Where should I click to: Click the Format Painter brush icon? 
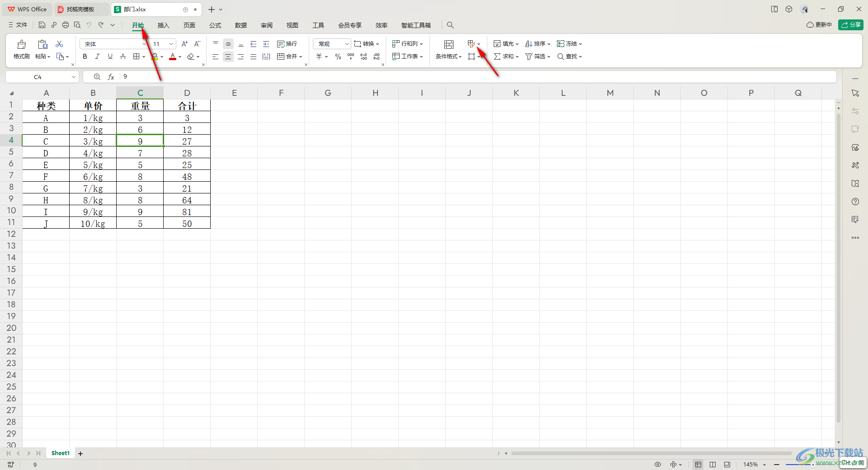pyautogui.click(x=21, y=44)
